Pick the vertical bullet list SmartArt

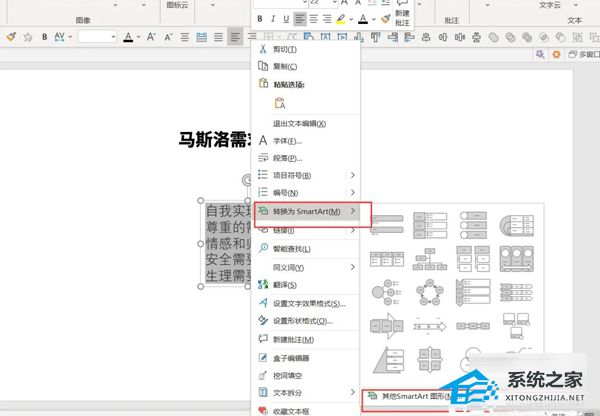[387, 224]
